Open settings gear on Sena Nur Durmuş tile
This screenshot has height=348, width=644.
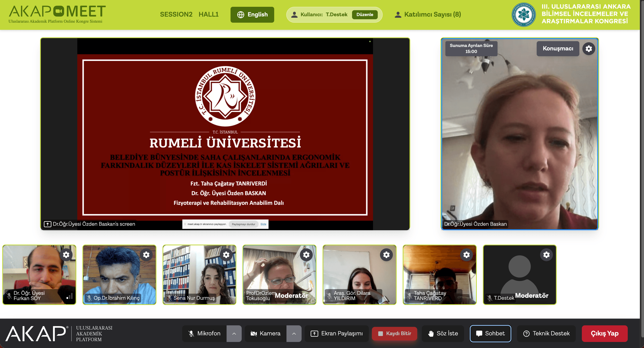[x=226, y=255]
